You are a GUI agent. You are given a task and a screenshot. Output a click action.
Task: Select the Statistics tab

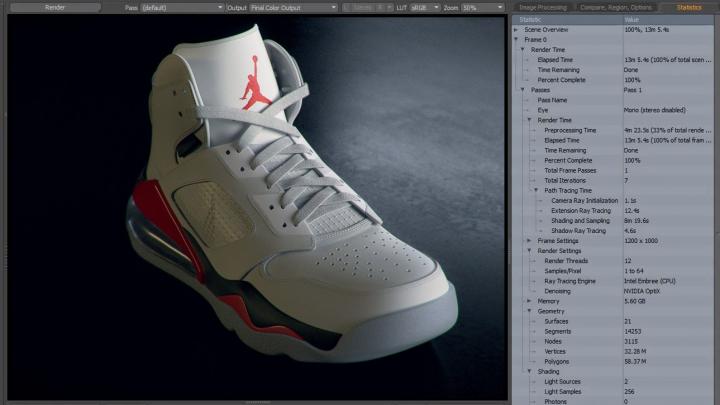pos(688,7)
